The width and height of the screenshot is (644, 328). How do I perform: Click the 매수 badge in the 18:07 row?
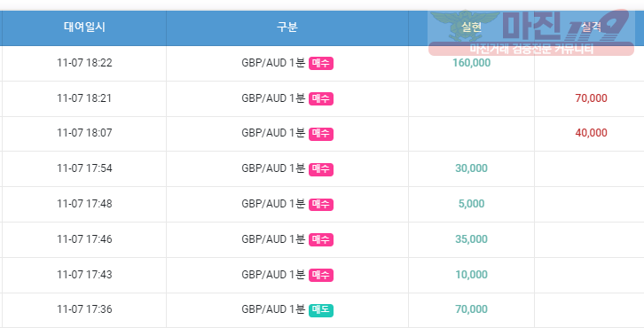pos(321,134)
